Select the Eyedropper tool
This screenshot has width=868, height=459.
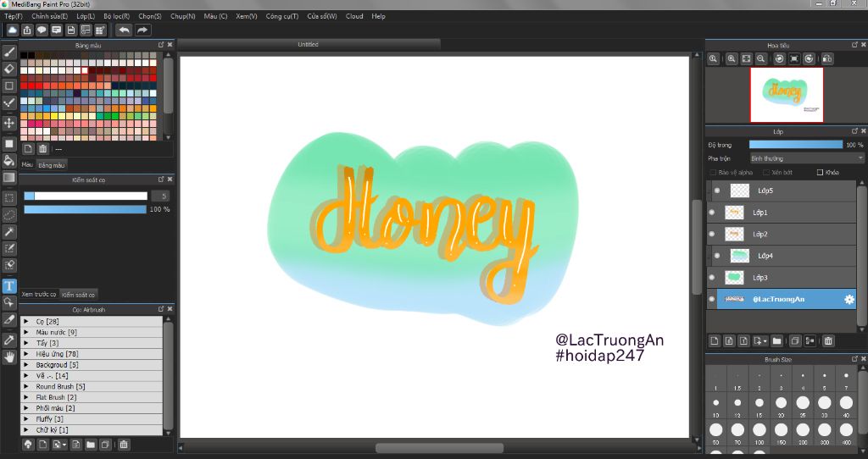(8, 340)
